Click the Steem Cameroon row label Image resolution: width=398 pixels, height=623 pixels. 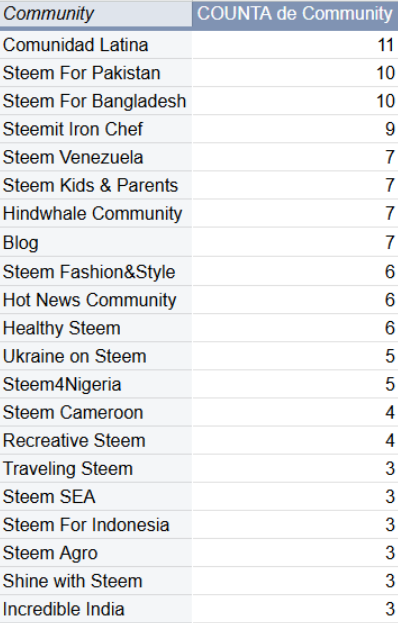point(96,412)
